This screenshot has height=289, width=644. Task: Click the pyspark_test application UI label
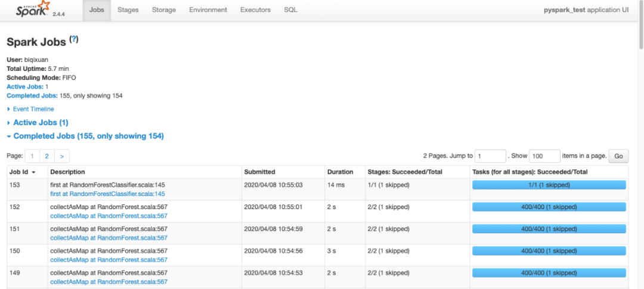click(x=586, y=10)
